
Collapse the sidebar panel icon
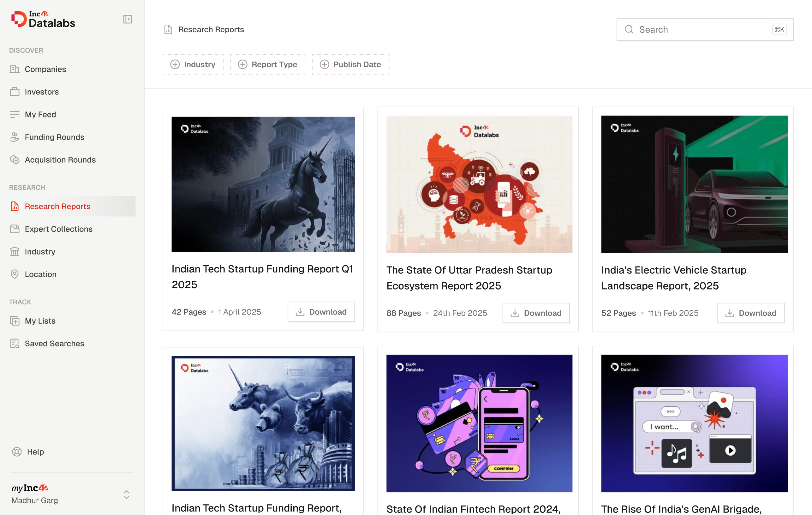tap(128, 19)
